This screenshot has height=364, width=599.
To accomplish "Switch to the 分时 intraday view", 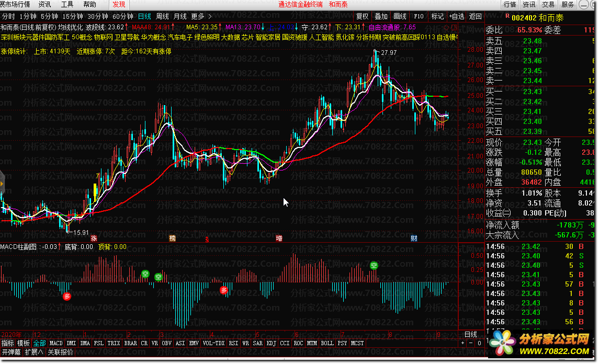I will coord(8,16).
